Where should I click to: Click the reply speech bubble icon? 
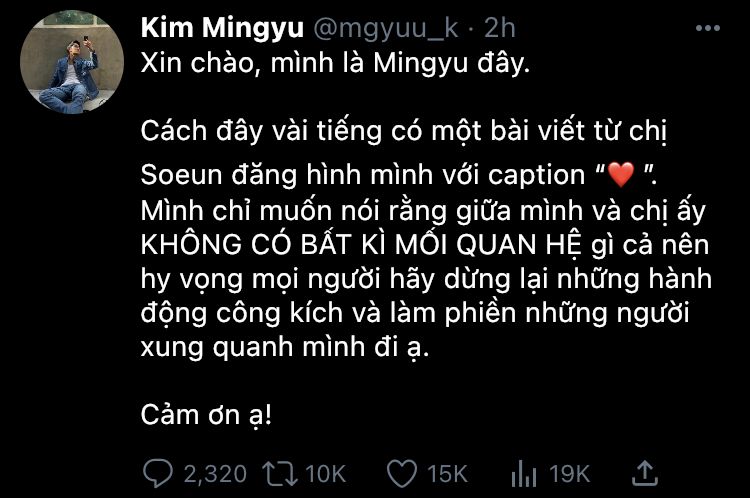pyautogui.click(x=157, y=473)
